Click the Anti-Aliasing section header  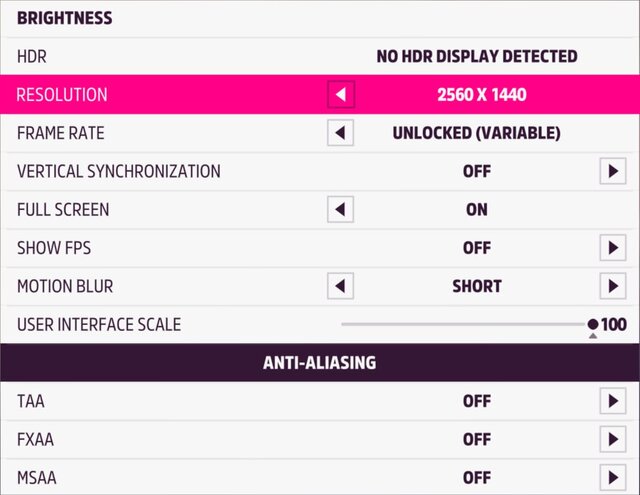click(x=320, y=362)
